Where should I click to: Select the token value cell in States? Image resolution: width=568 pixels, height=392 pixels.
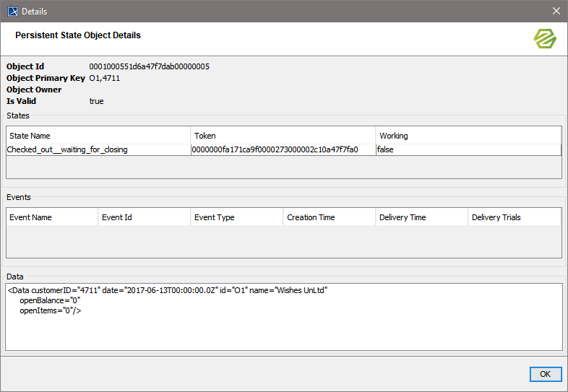click(283, 149)
